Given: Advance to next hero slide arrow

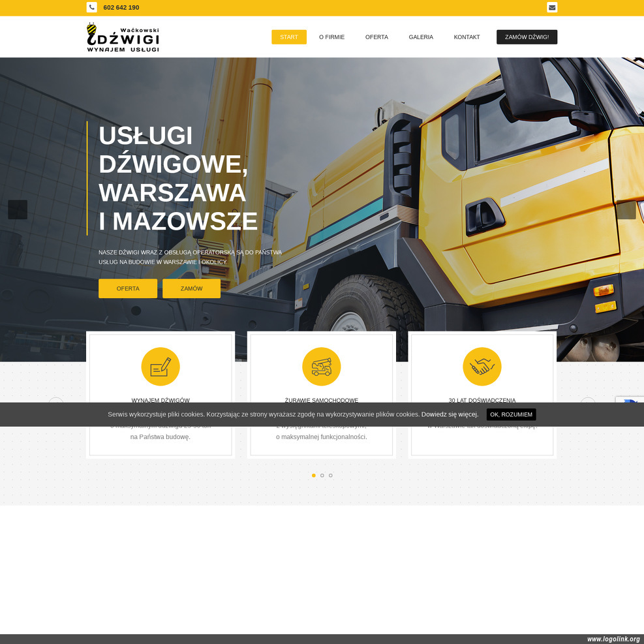Looking at the screenshot, I should (x=626, y=209).
